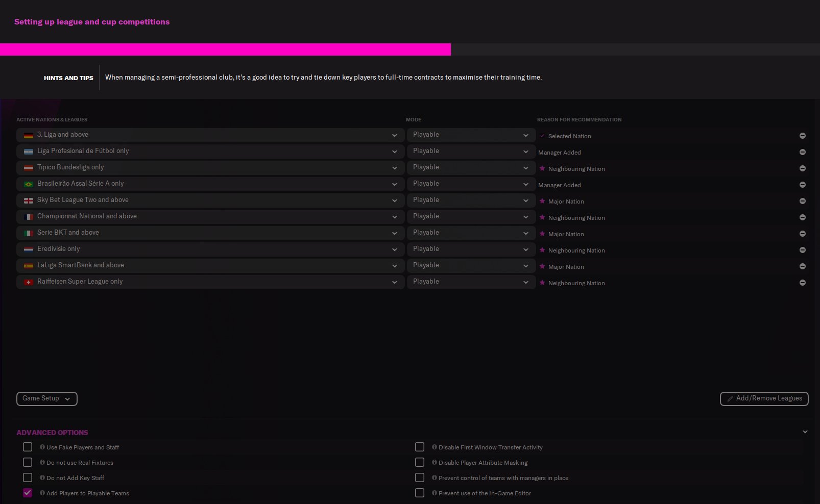
Task: Check Prevent use of the In-Game Editor
Action: click(420, 493)
